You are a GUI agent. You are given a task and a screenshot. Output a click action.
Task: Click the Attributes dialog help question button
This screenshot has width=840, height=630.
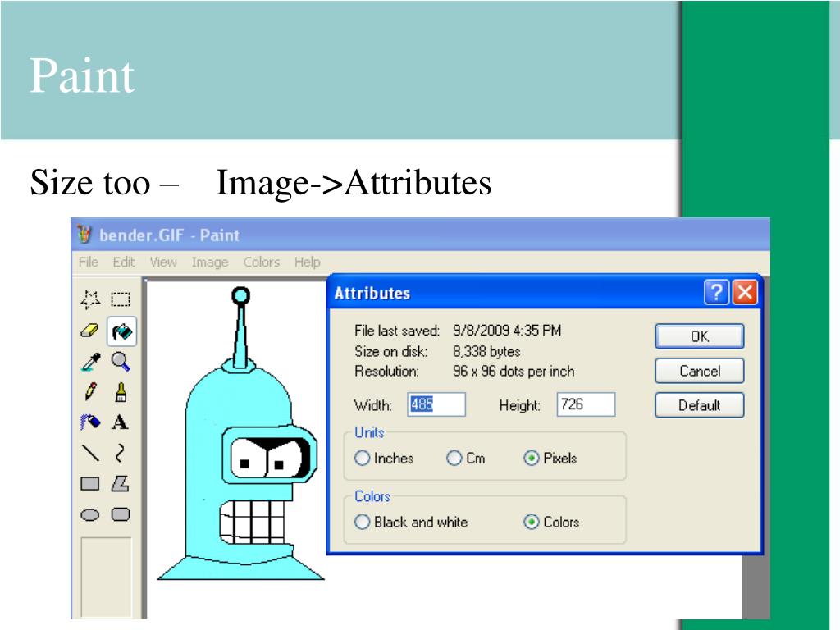pyautogui.click(x=716, y=293)
